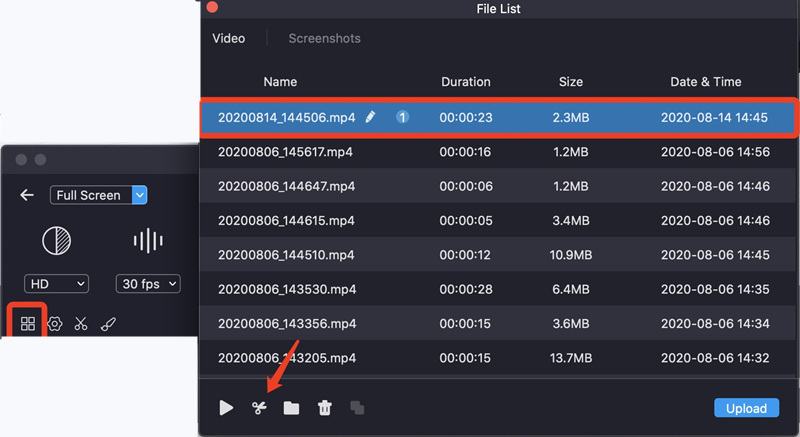Screen dimensions: 800x437
Task: Open the Full Screen mode dropdown
Action: coord(98,195)
